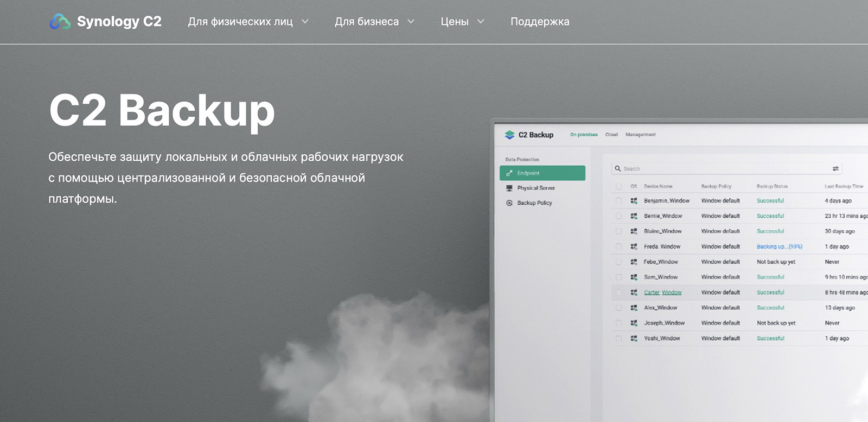Click the Windows OS icon for Freda_Window
Image resolution: width=868 pixels, height=422 pixels.
coord(634,247)
